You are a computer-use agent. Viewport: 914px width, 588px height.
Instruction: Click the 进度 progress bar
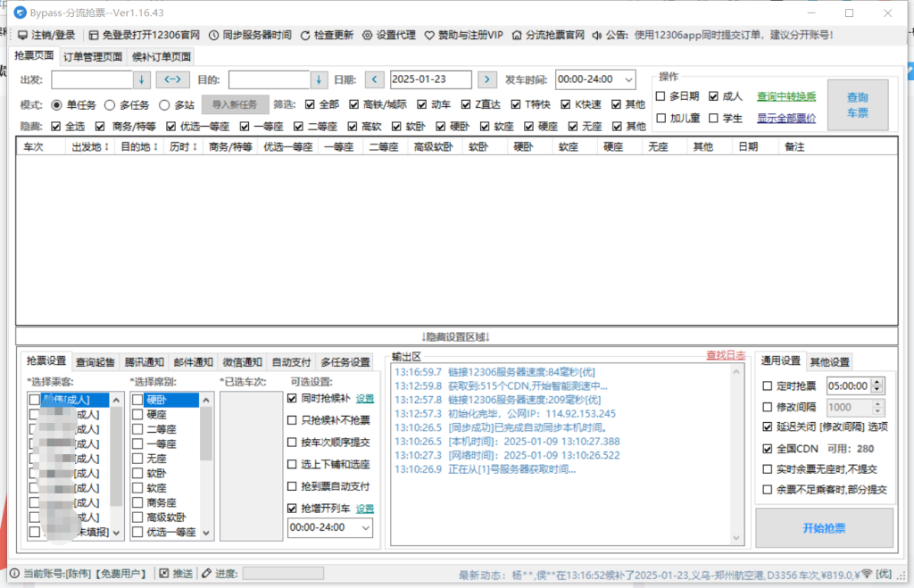point(283,574)
